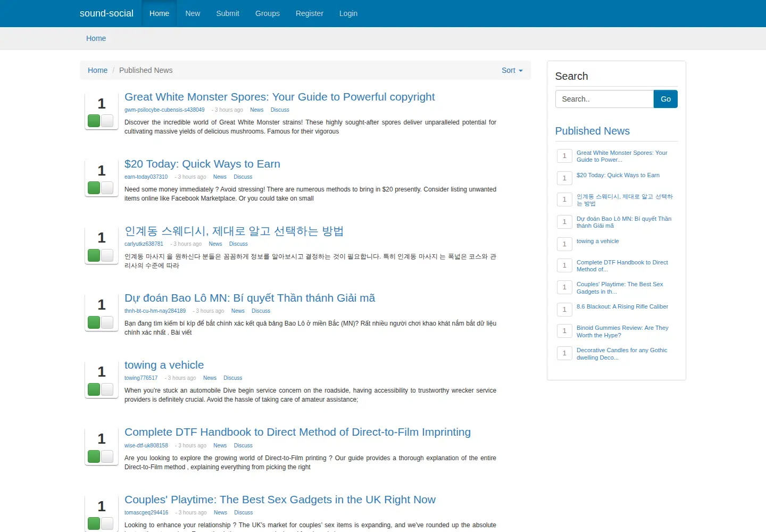Click vote count box beside Binoid Gummies sidebar item

564,331
